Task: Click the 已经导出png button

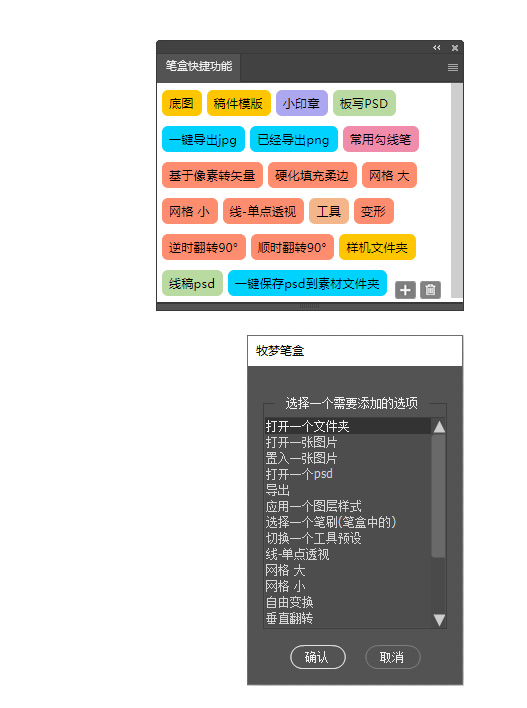Action: pyautogui.click(x=294, y=139)
